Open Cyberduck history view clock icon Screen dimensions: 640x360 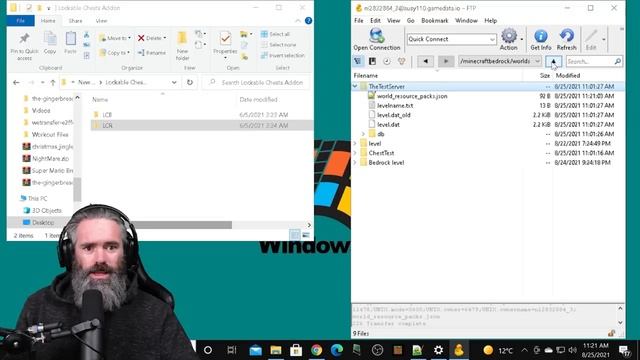(387, 61)
